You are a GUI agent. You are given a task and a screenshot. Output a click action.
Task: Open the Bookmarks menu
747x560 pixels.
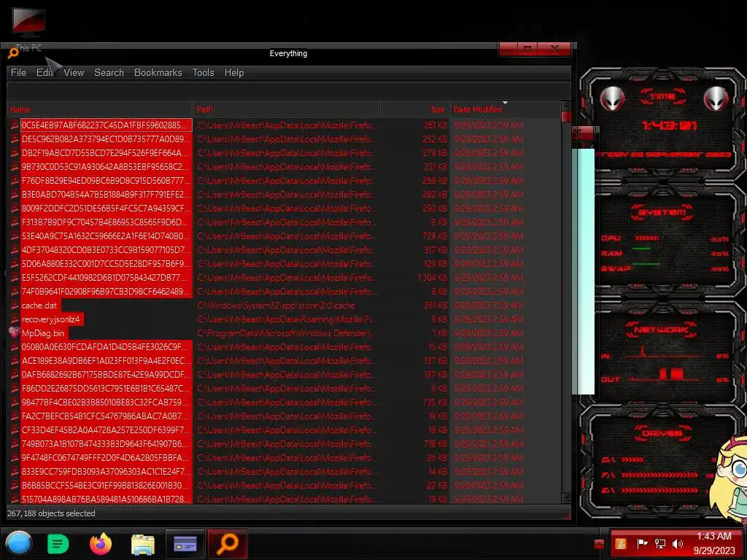158,72
